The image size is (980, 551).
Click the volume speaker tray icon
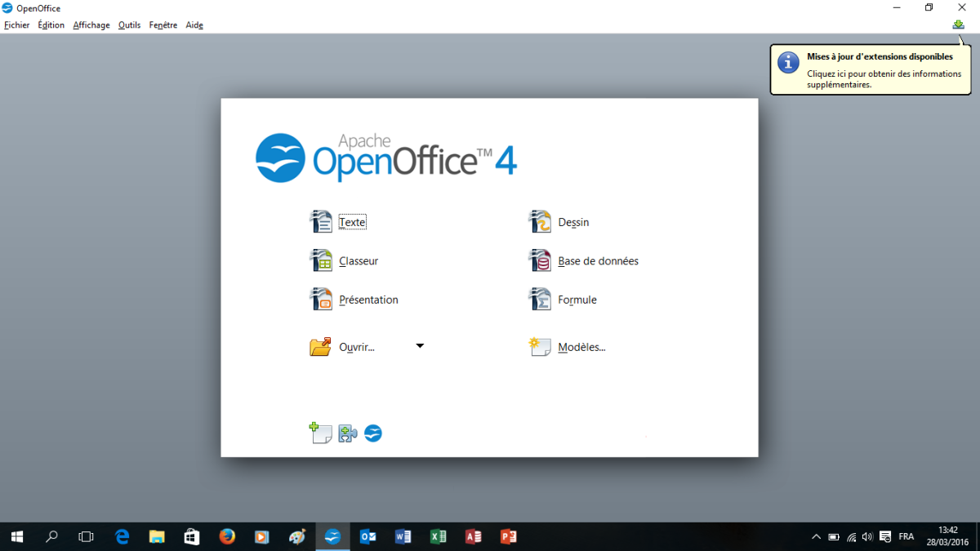pos(867,537)
